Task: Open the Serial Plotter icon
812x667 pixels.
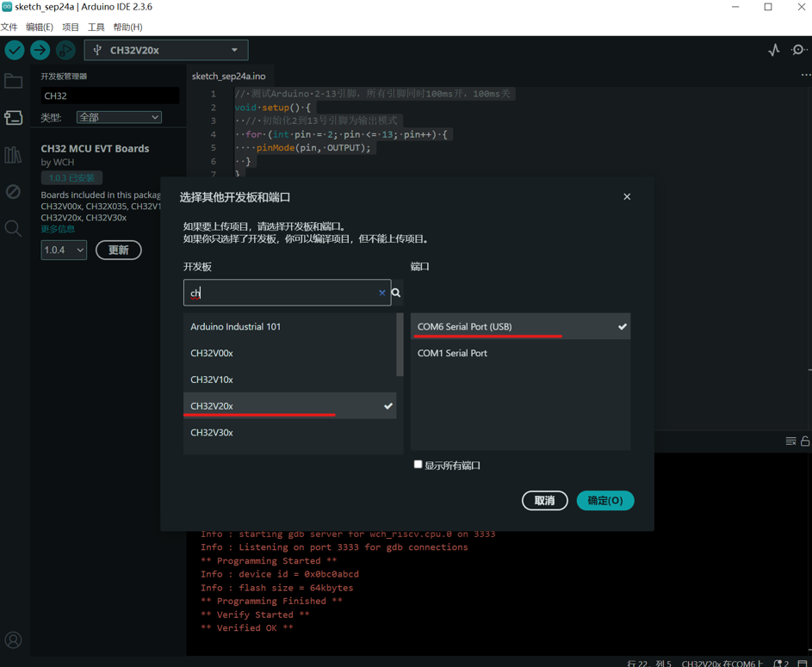Action: tap(773, 50)
